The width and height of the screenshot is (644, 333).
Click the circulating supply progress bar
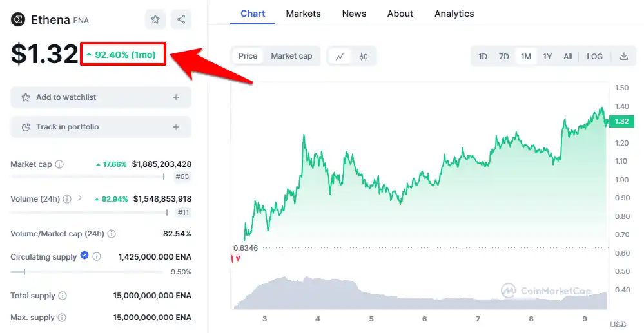tap(86, 272)
